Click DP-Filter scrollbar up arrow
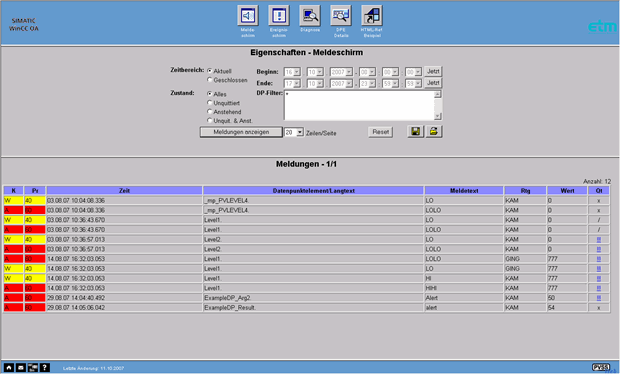 [x=438, y=94]
